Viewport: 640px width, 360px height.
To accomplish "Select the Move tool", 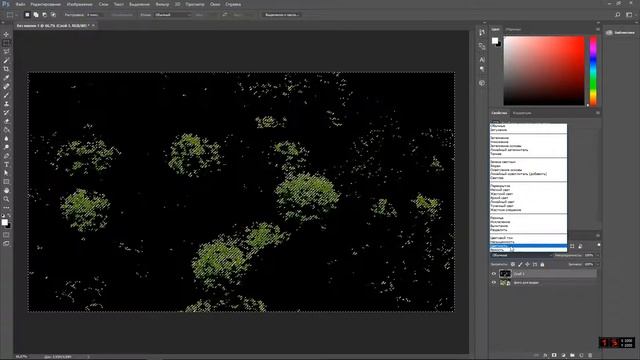I will (x=6, y=34).
